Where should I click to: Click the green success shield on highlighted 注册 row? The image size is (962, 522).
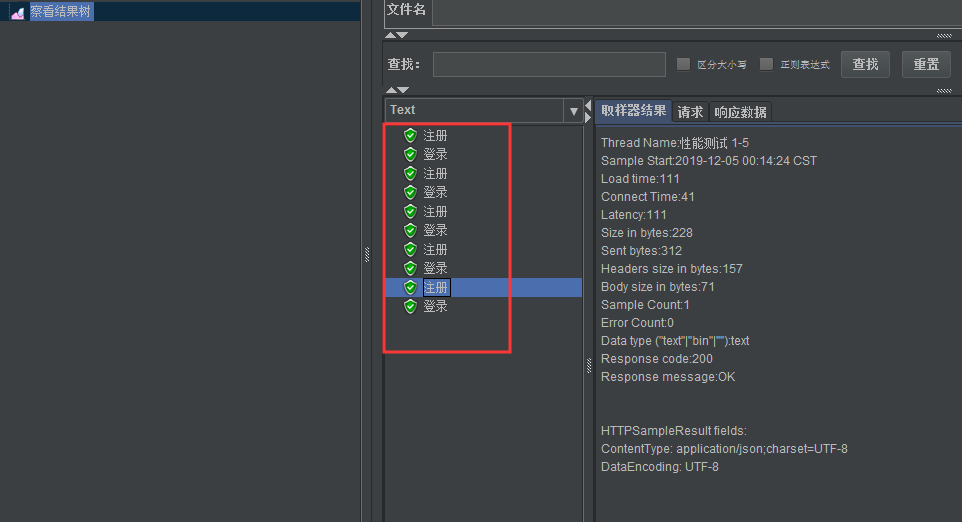[410, 287]
